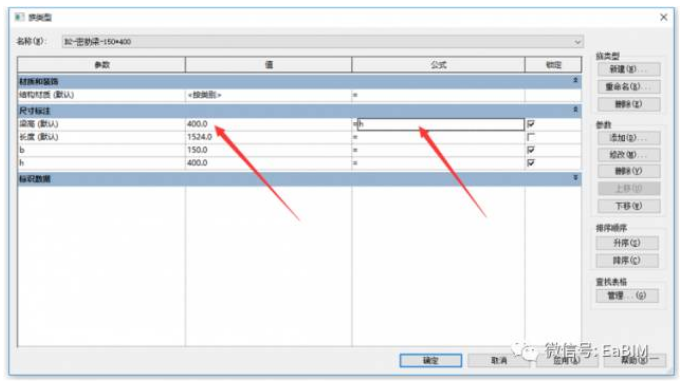Select the 结构材质 (默认) parameter name
Viewport: 692px width, 389px height.
(46, 95)
